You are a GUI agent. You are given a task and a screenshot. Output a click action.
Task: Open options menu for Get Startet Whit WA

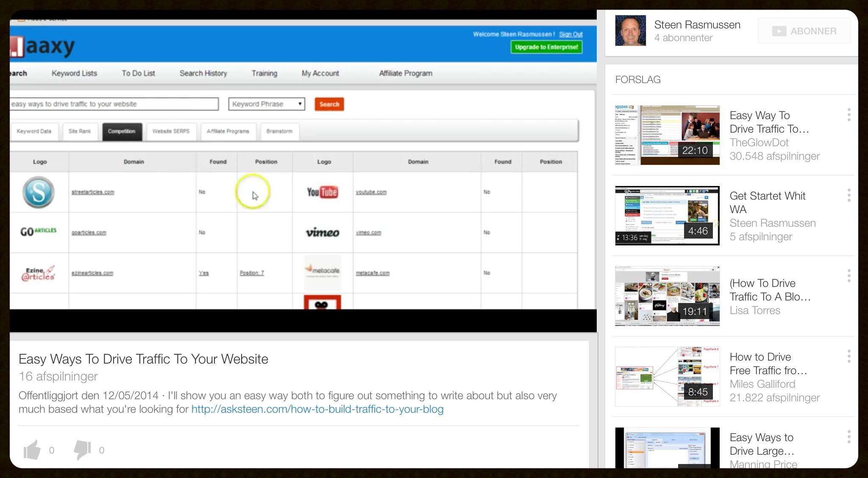click(x=849, y=195)
